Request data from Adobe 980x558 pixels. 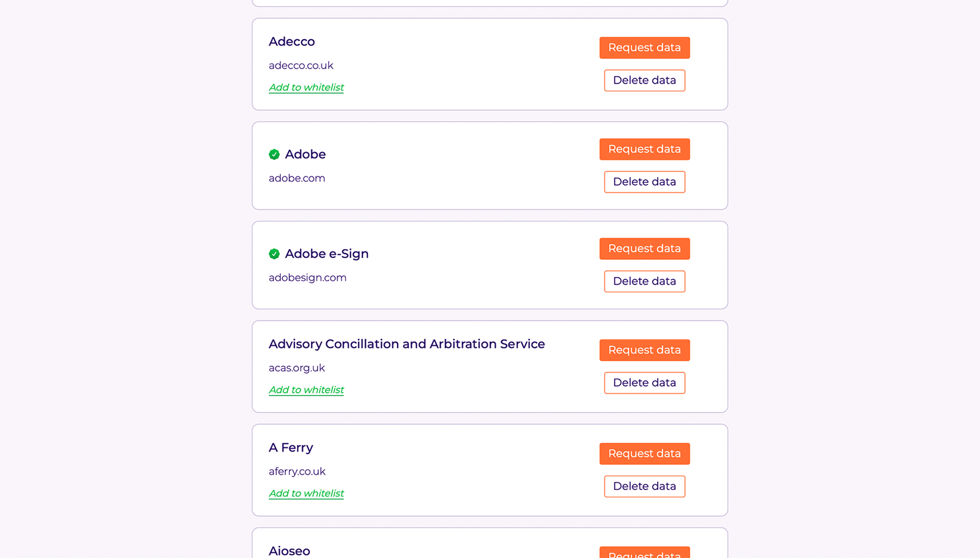pyautogui.click(x=644, y=149)
